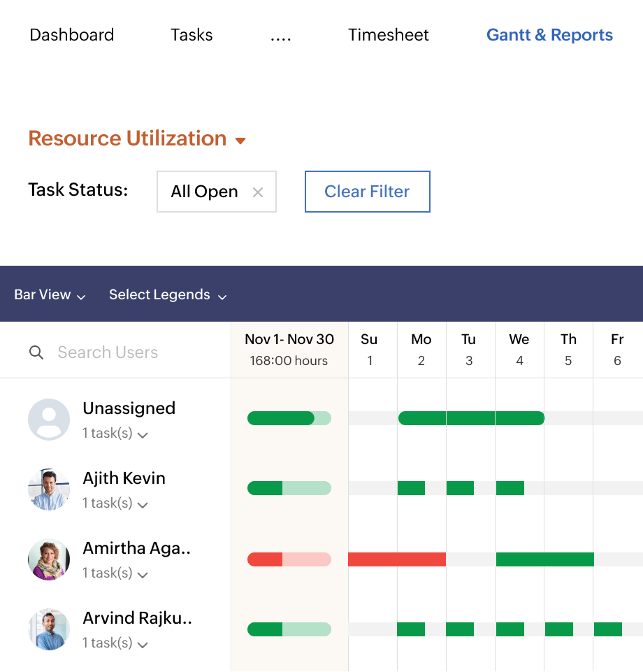Click the search magnifier icon
643x672 pixels.
[36, 352]
